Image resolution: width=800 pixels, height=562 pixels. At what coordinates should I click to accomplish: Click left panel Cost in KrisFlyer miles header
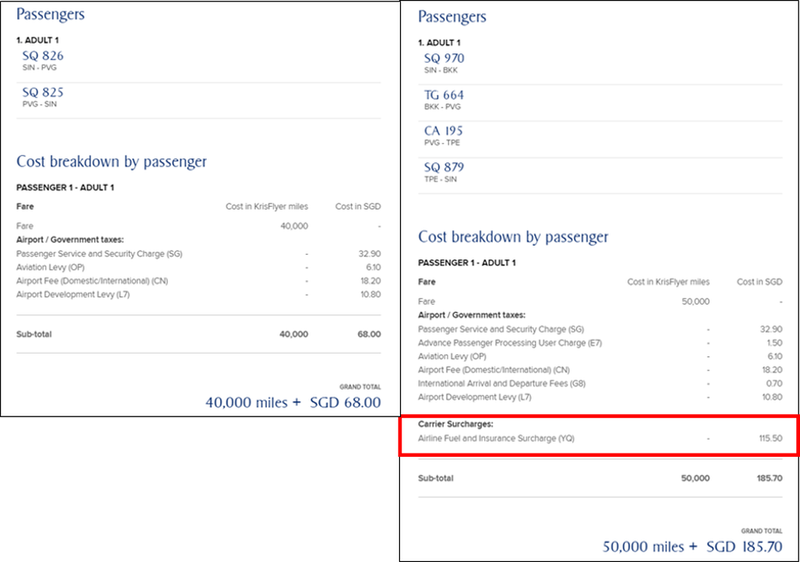tap(267, 207)
